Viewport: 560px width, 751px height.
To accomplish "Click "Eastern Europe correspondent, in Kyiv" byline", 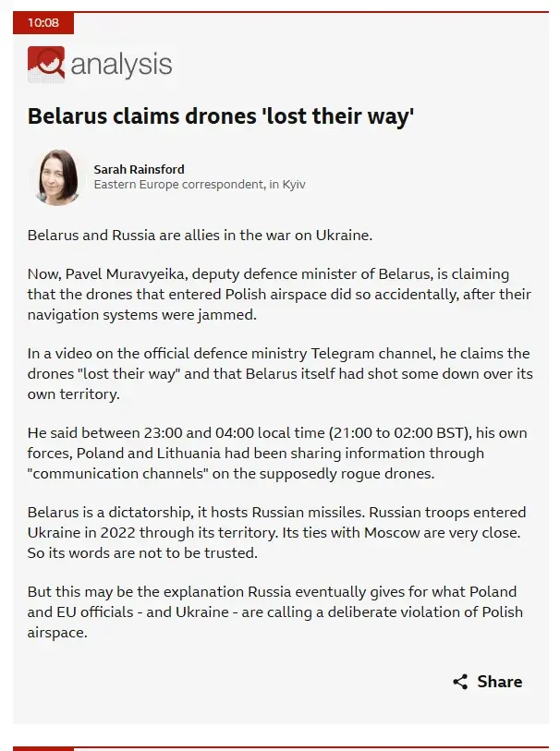I will [x=200, y=184].
